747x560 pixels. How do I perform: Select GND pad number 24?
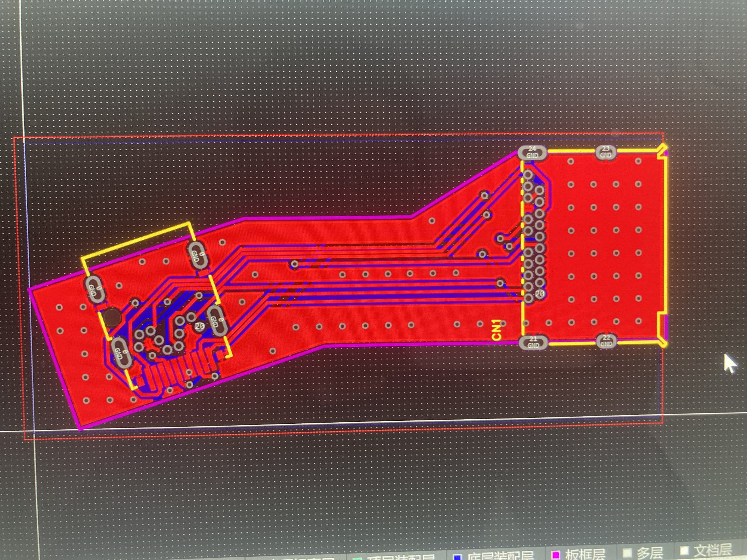click(532, 152)
